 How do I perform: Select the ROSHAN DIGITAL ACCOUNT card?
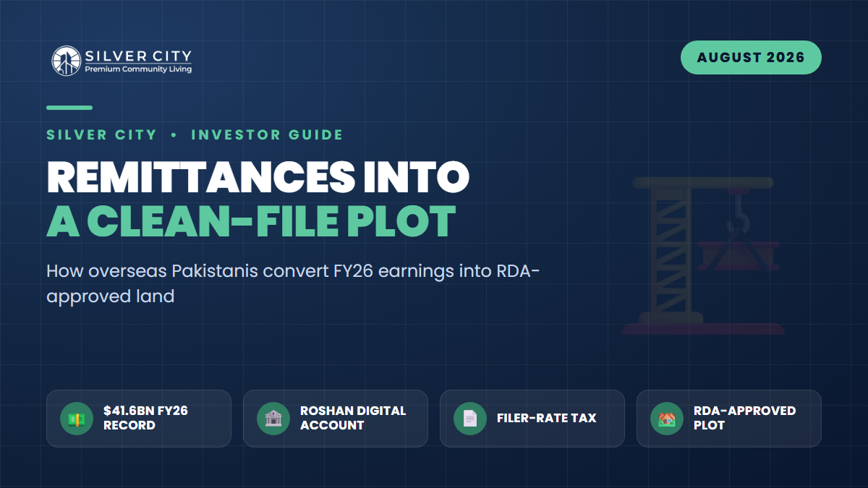coord(336,419)
